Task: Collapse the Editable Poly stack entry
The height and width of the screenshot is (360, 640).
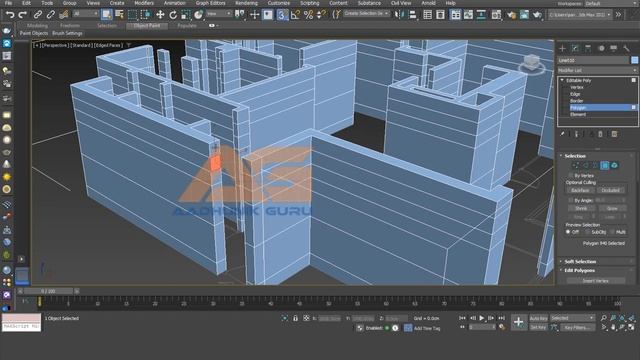Action: pyautogui.click(x=562, y=80)
